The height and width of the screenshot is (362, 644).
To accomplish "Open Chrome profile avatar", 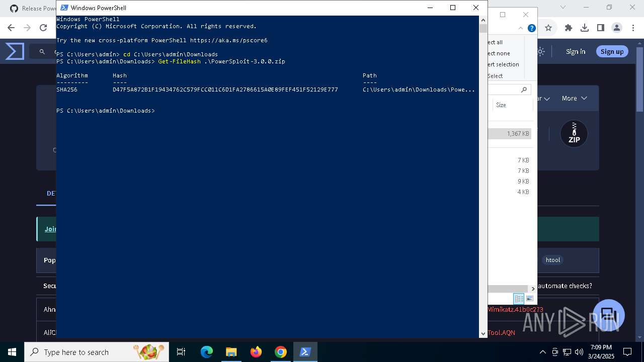I will 617,28.
